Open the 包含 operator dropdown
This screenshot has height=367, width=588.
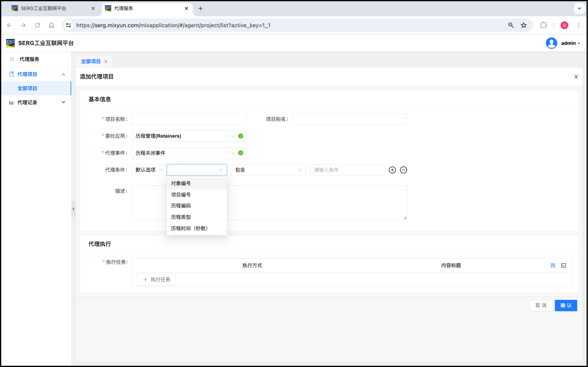coord(268,170)
